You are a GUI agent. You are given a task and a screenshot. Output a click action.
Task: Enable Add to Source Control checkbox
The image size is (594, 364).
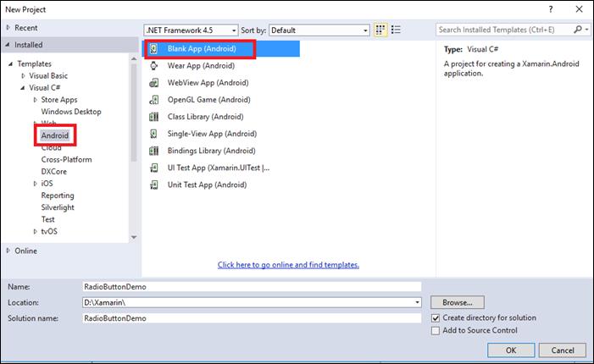pos(436,331)
